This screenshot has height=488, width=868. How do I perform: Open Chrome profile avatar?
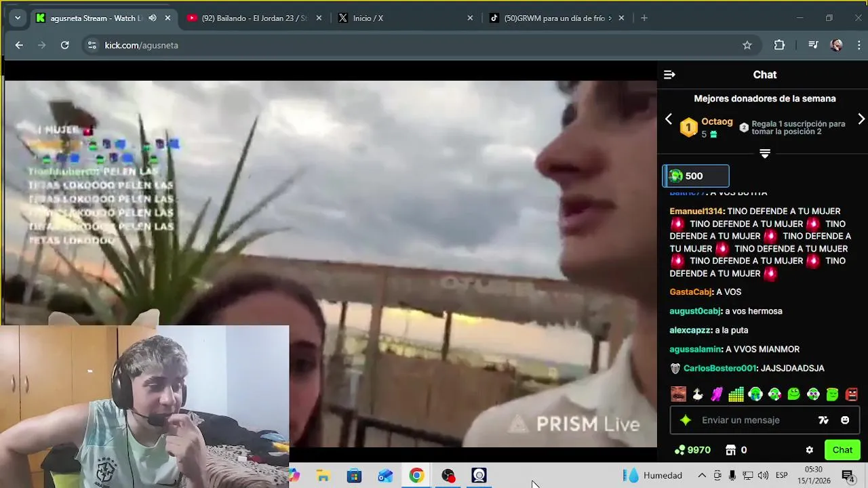(836, 45)
